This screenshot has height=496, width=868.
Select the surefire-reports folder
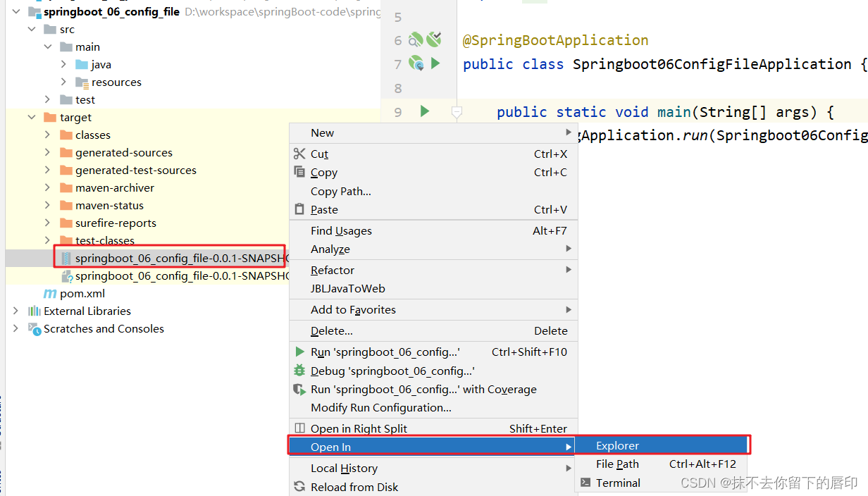pyautogui.click(x=116, y=223)
